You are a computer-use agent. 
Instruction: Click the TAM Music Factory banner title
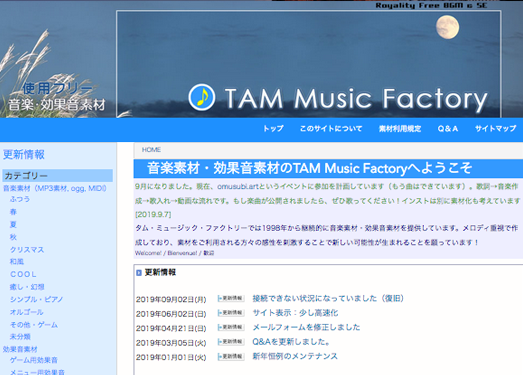[x=356, y=99]
